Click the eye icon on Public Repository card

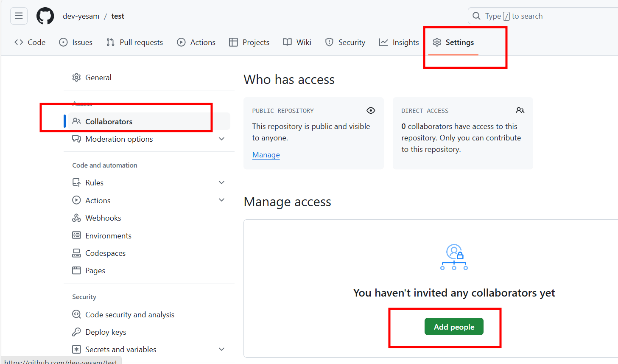coord(371,110)
